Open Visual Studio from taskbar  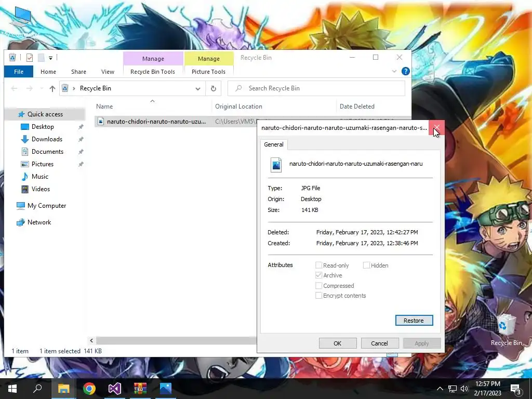coord(115,389)
